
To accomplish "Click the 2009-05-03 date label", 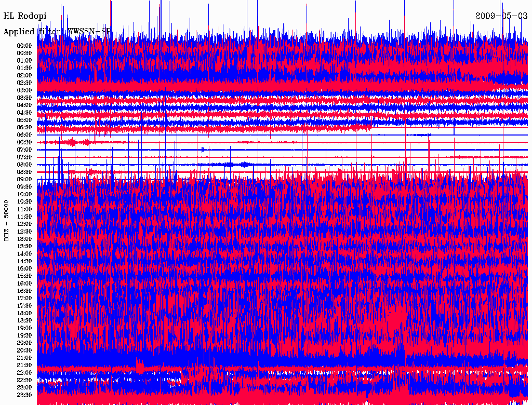I will 501,16.
